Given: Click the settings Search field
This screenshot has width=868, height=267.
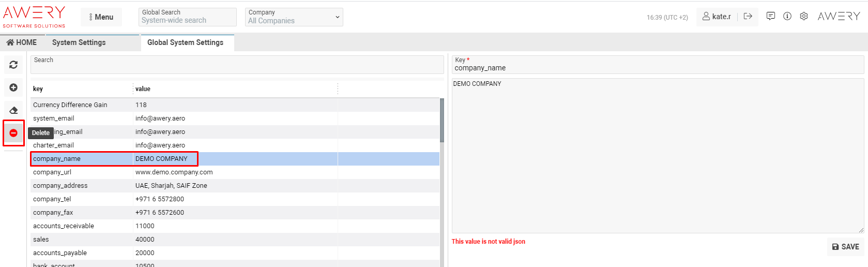Looking at the screenshot, I should (x=237, y=65).
